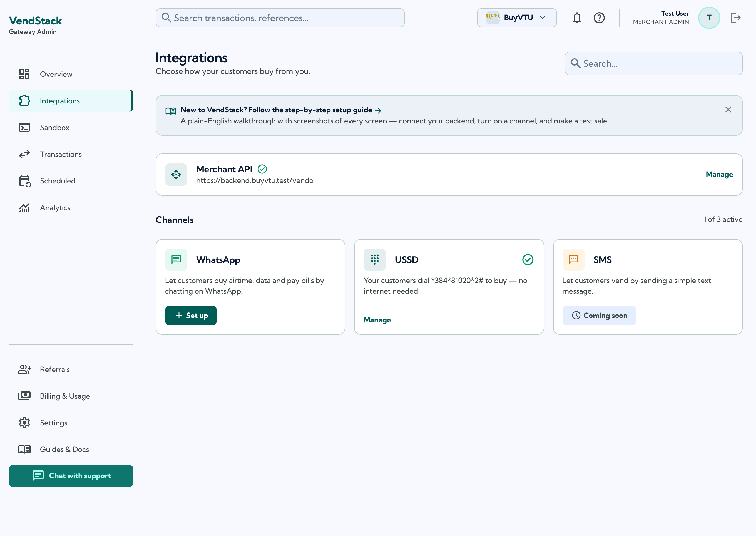
Task: Click the setup guide book icon
Action: click(x=171, y=111)
